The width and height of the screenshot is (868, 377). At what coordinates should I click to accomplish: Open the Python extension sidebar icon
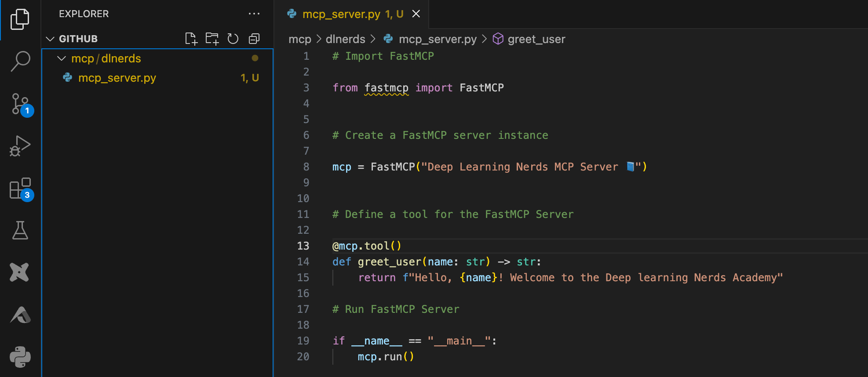(20, 357)
